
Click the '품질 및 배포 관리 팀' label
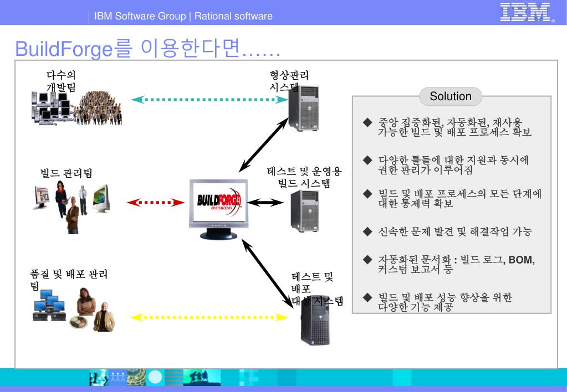tap(69, 280)
